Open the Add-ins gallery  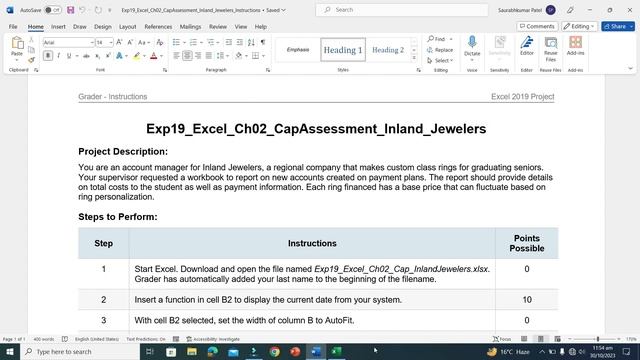click(x=576, y=45)
